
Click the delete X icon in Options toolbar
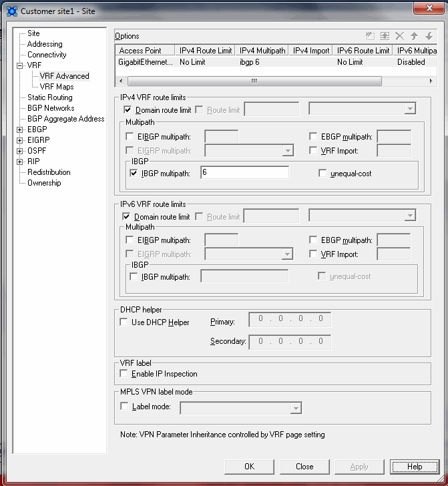[x=400, y=36]
